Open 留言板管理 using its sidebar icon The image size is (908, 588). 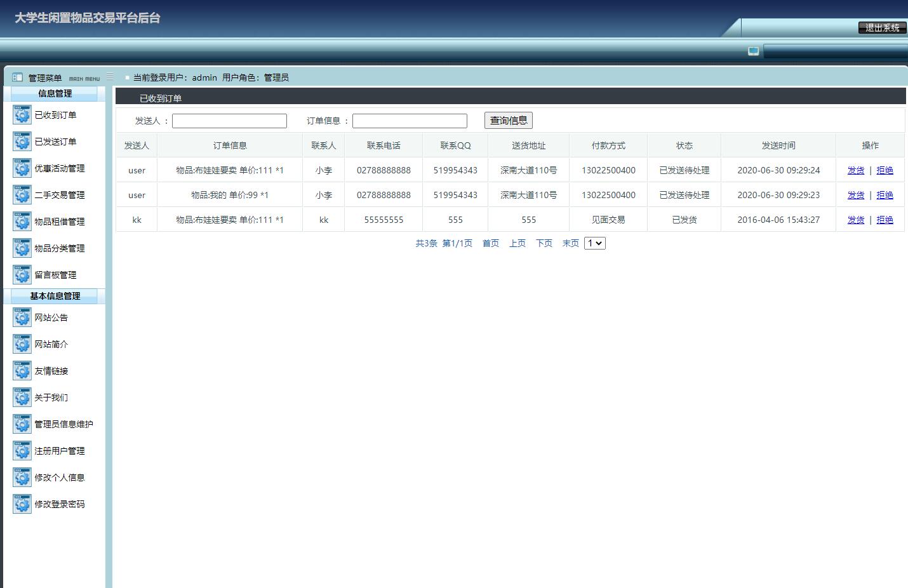coord(22,275)
